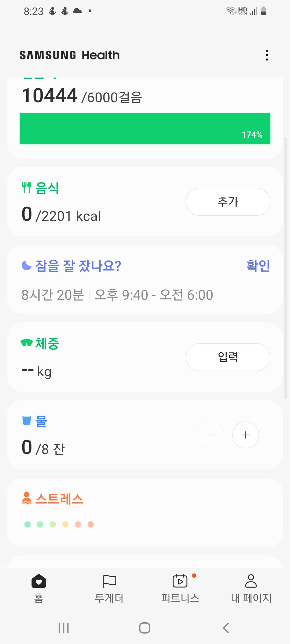Open the 홈 home tab
The width and height of the screenshot is (290, 644).
(x=39, y=588)
